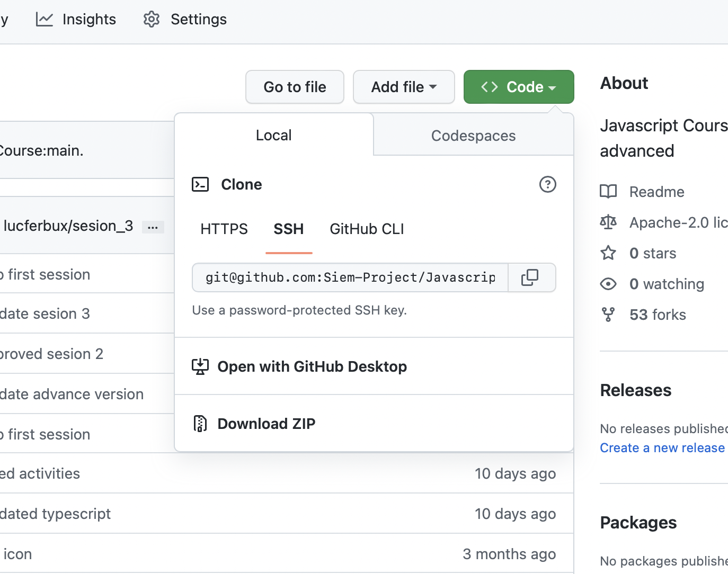
Task: Click the Create a new release link
Action: (x=662, y=447)
